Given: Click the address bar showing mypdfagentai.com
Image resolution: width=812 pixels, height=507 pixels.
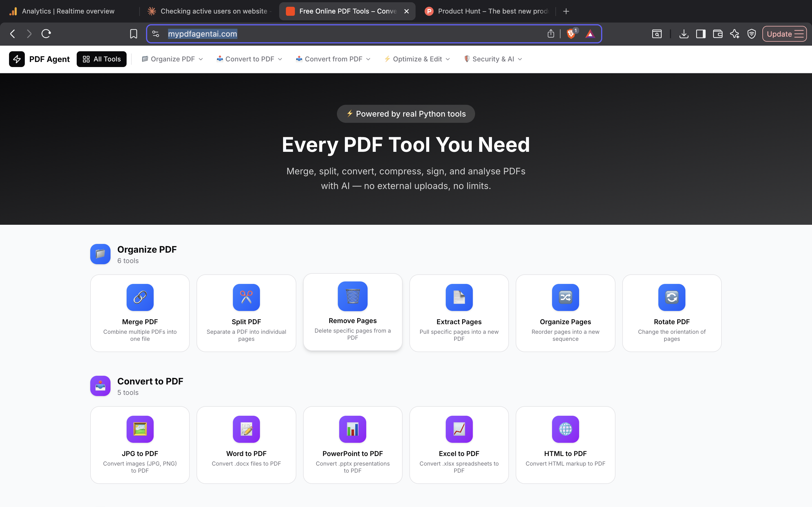Looking at the screenshot, I should pyautogui.click(x=336, y=34).
